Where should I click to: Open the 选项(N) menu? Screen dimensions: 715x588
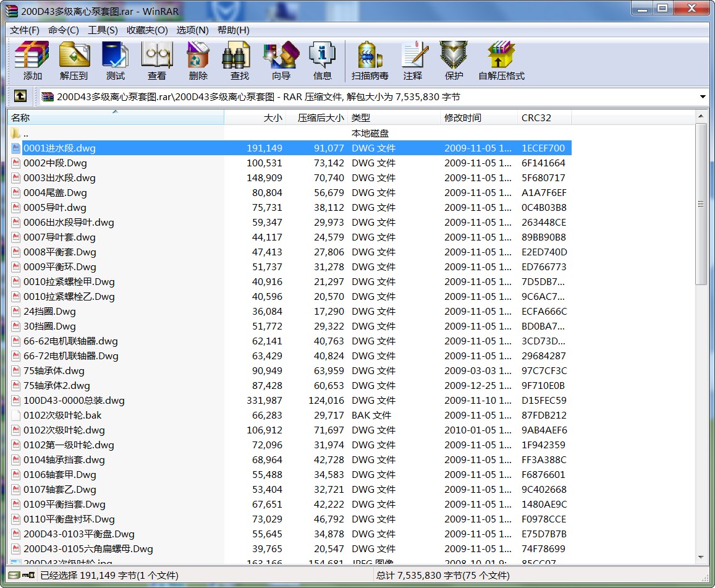[x=192, y=30]
